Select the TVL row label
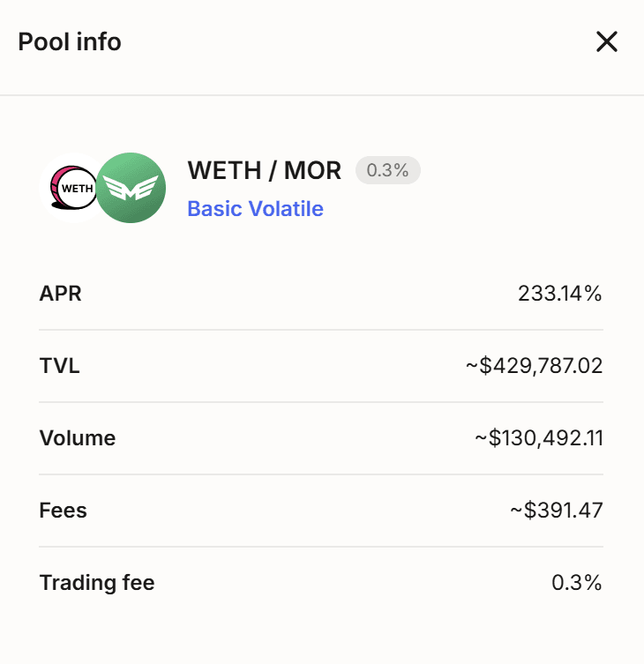644x664 pixels. 60,366
